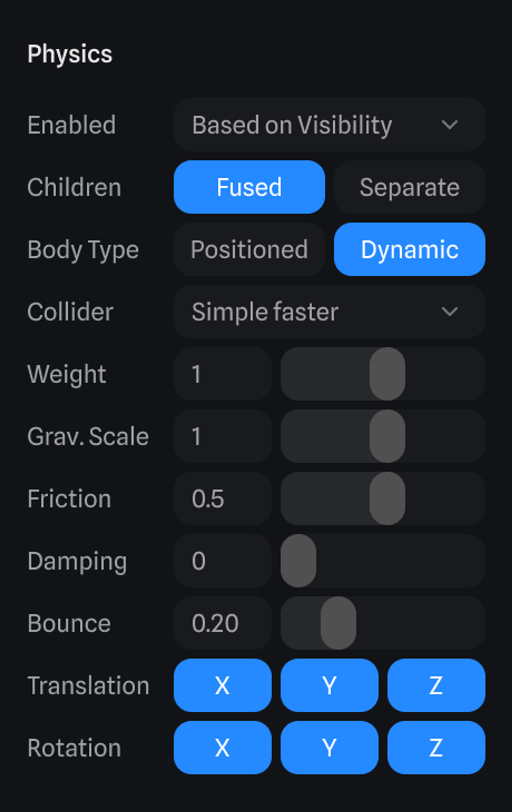Click the Grav. Scale slider handle
Image resolution: width=512 pixels, height=812 pixels.
click(x=387, y=436)
